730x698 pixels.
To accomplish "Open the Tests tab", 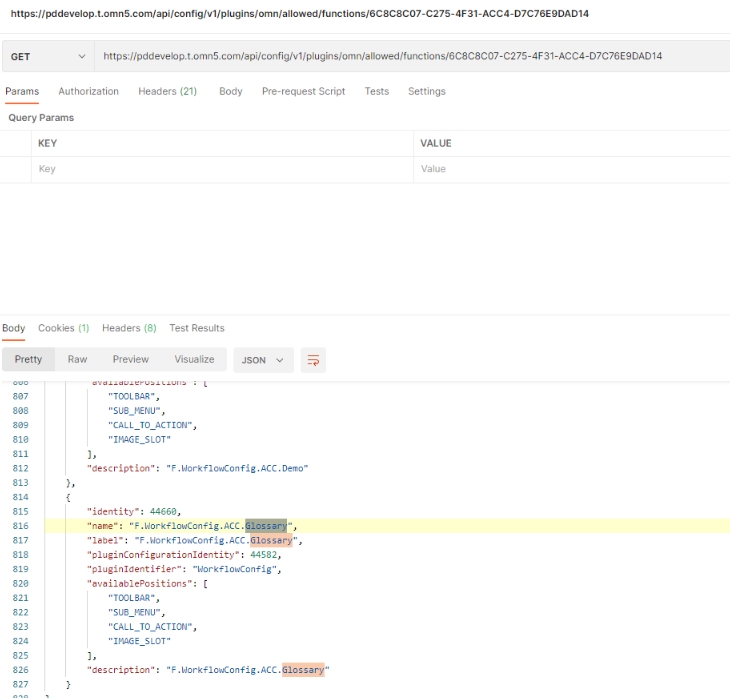I will coord(376,91).
